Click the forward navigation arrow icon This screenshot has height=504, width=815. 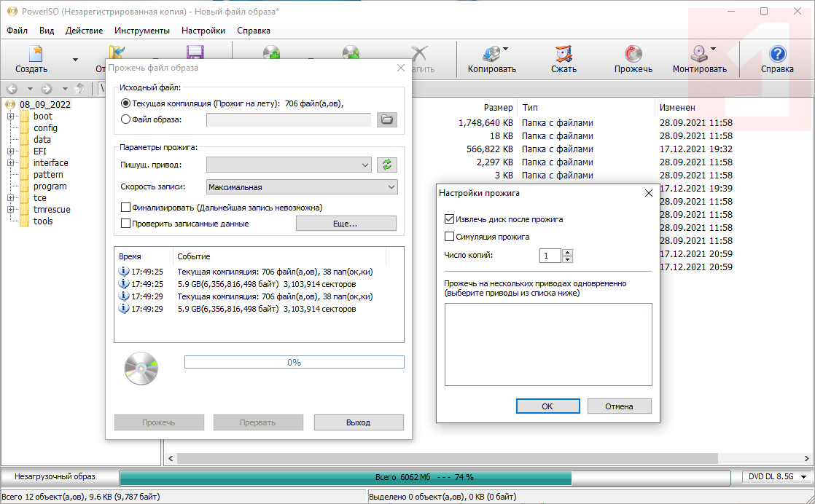(x=47, y=89)
